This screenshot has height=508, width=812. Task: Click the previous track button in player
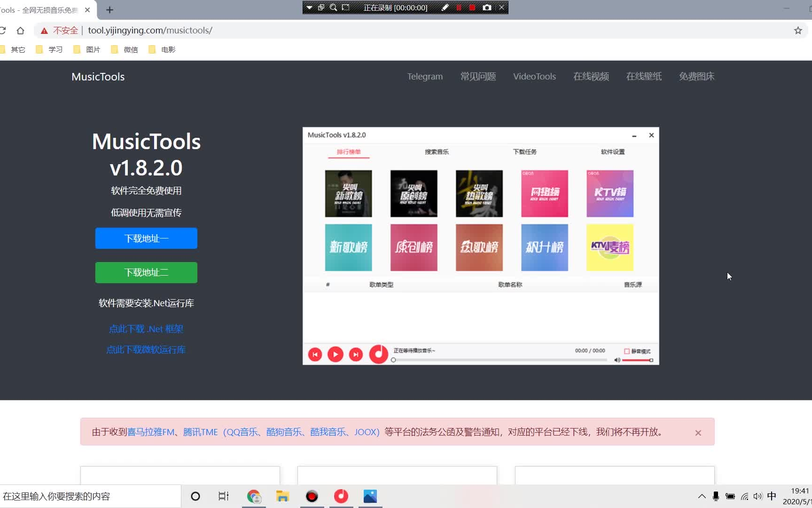pyautogui.click(x=315, y=354)
